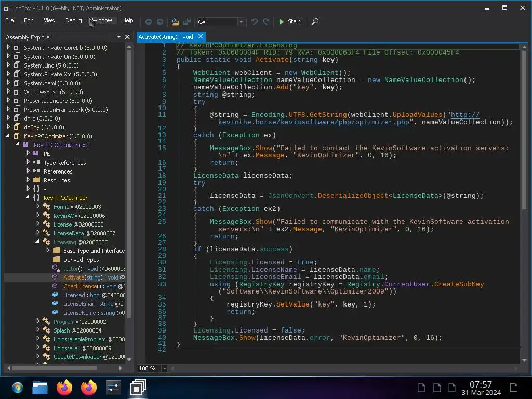Click the Save All toolbar icon

[x=187, y=22]
